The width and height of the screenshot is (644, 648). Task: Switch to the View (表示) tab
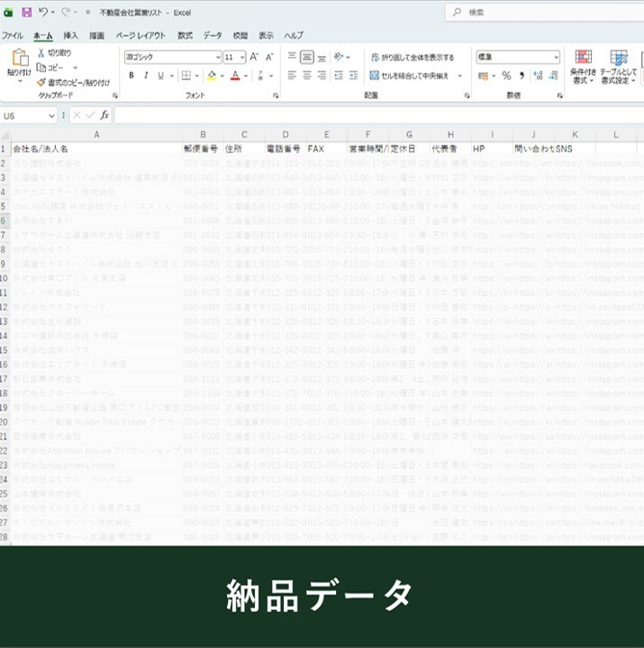click(266, 35)
